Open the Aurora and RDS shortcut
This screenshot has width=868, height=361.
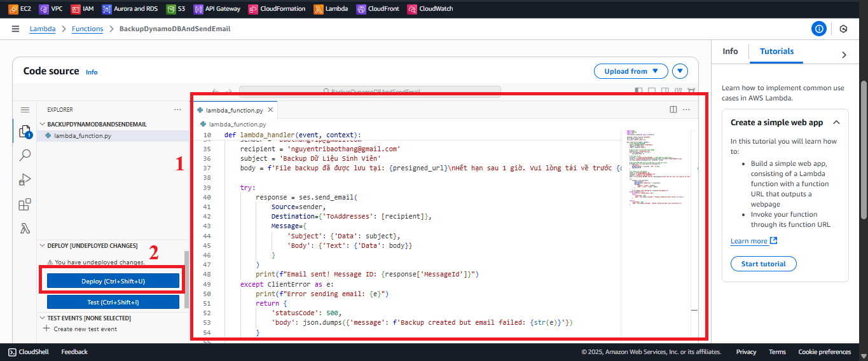(130, 9)
